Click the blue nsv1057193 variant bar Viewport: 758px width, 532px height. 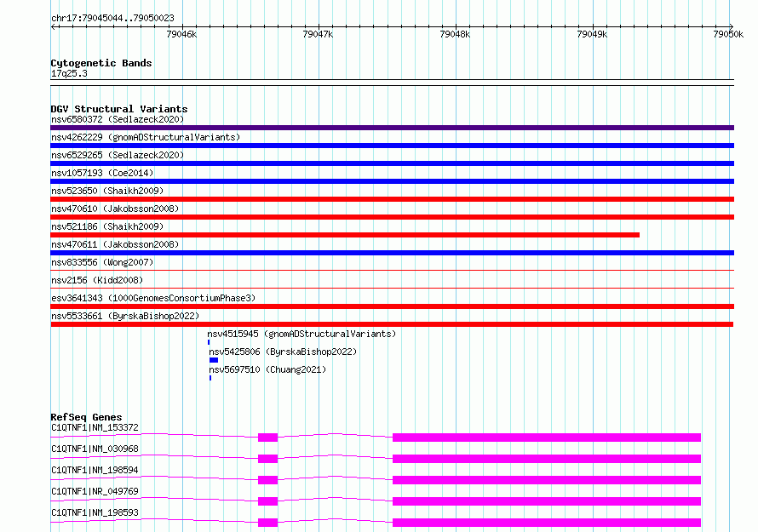[x=392, y=181]
